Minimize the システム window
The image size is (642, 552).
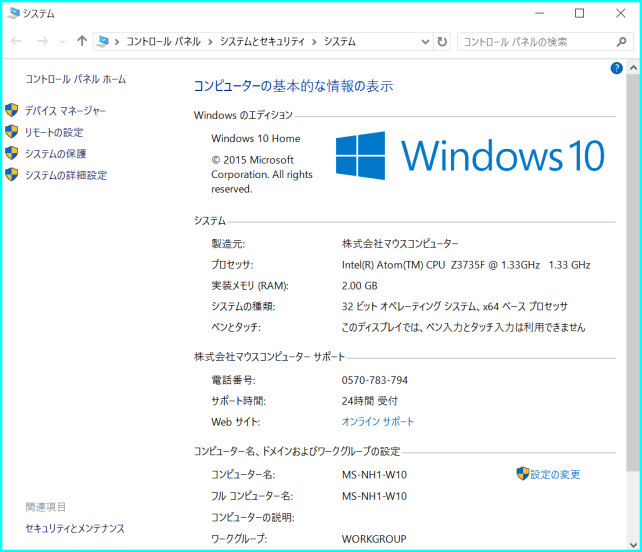540,14
